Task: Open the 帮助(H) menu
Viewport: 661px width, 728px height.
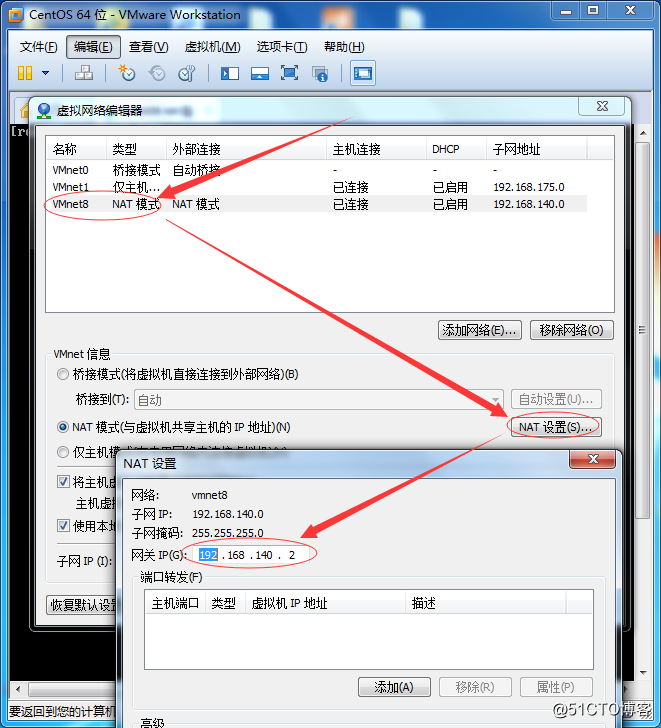Action: (344, 47)
